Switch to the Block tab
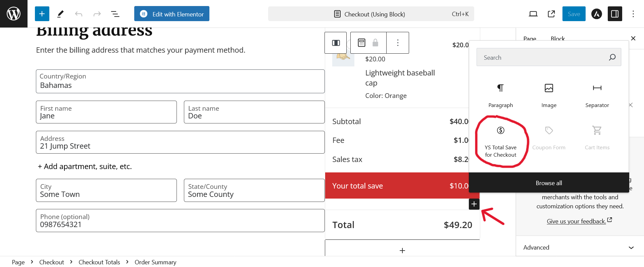This screenshot has width=644, height=267. tap(557, 39)
